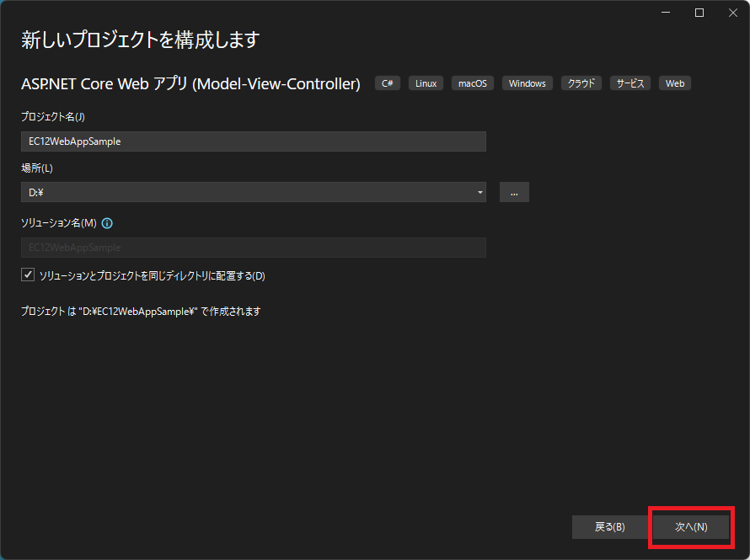Click the ASP.NET Core Web アプリ template title
Viewport: 750px width, 560px height.
click(x=190, y=83)
